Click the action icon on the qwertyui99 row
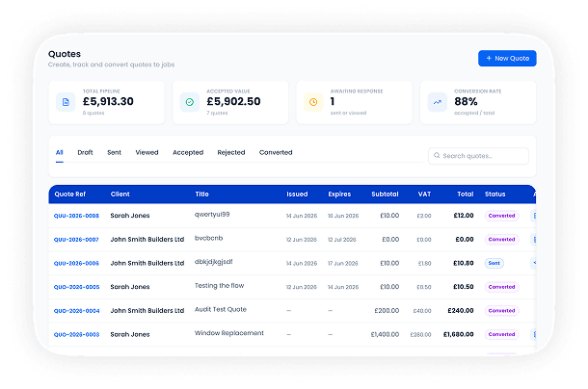Screen dimensions: 588x389 coord(534,216)
